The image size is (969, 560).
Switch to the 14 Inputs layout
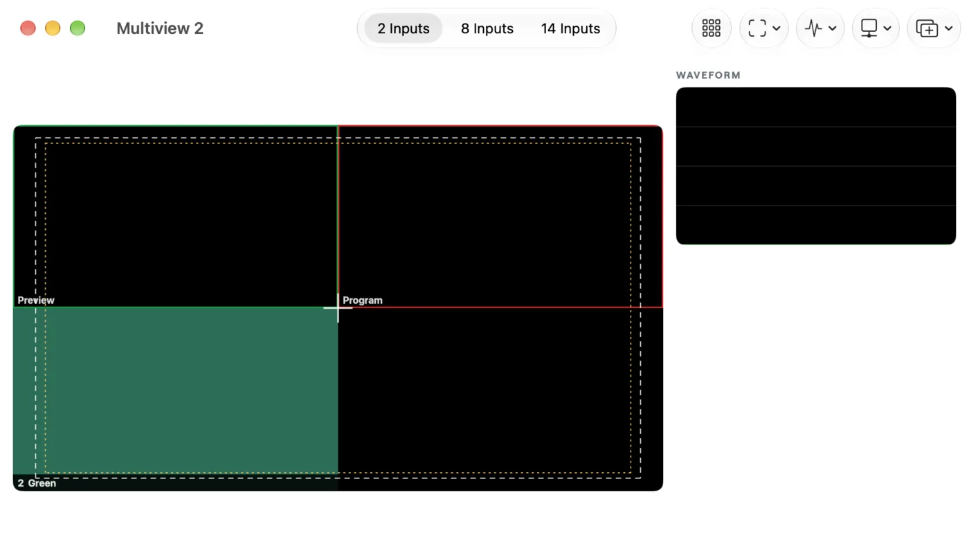pos(570,28)
